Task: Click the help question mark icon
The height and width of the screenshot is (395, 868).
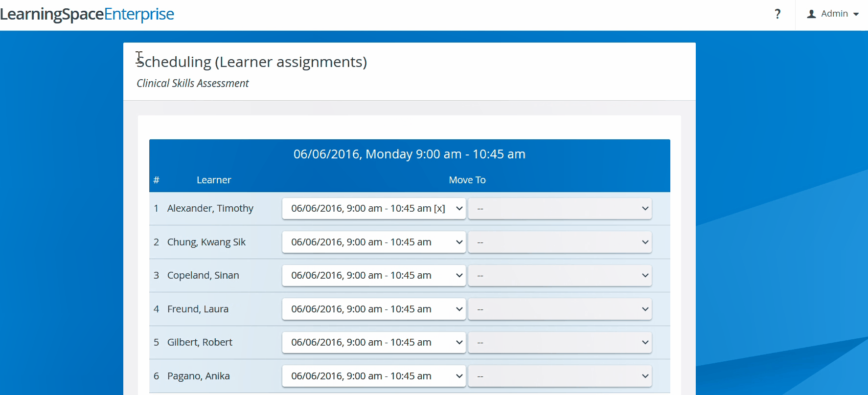Action: (777, 14)
